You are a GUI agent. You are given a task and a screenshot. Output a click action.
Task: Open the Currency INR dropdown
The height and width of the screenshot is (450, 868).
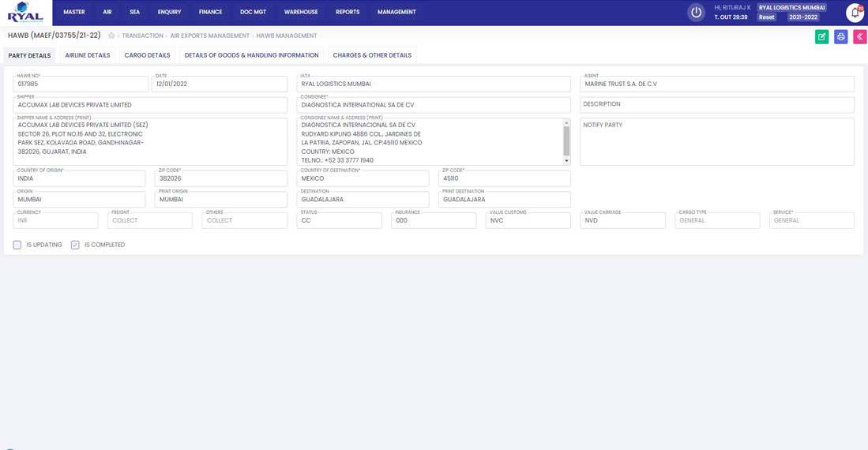pos(55,220)
